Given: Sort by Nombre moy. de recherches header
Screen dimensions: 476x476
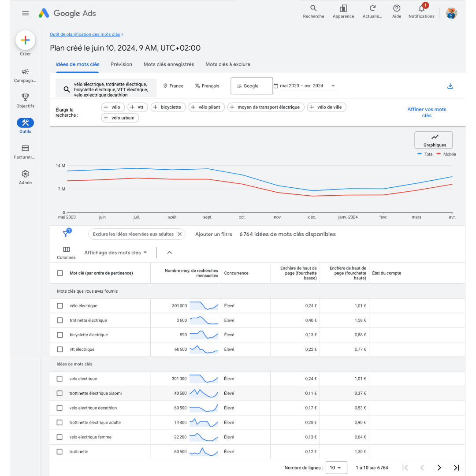Looking at the screenshot, I should pos(191,273).
